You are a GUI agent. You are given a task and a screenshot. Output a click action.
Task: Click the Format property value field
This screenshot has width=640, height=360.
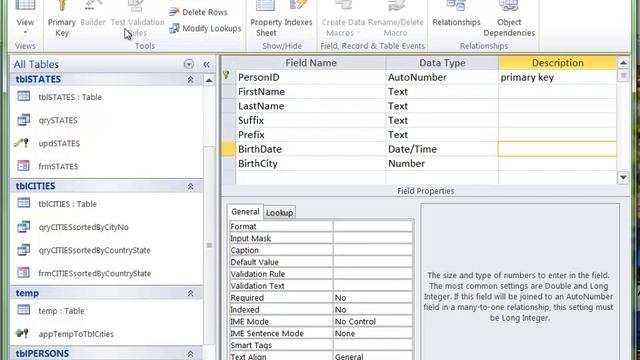click(373, 227)
